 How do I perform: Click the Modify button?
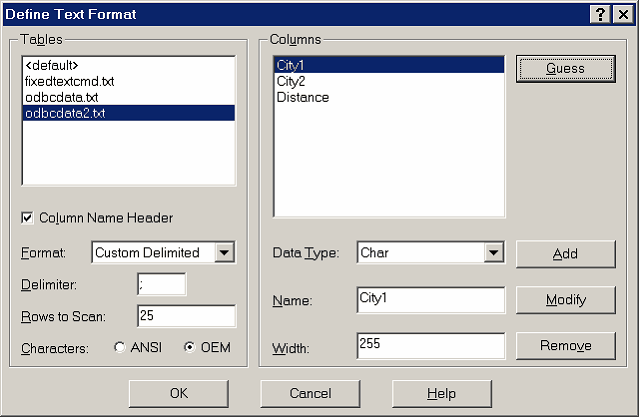(x=565, y=300)
